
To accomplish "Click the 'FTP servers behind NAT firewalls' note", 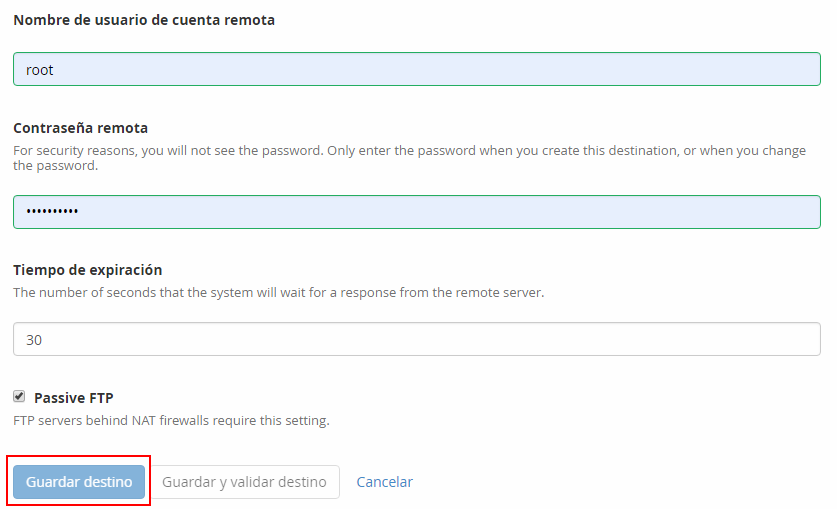I will 171,421.
